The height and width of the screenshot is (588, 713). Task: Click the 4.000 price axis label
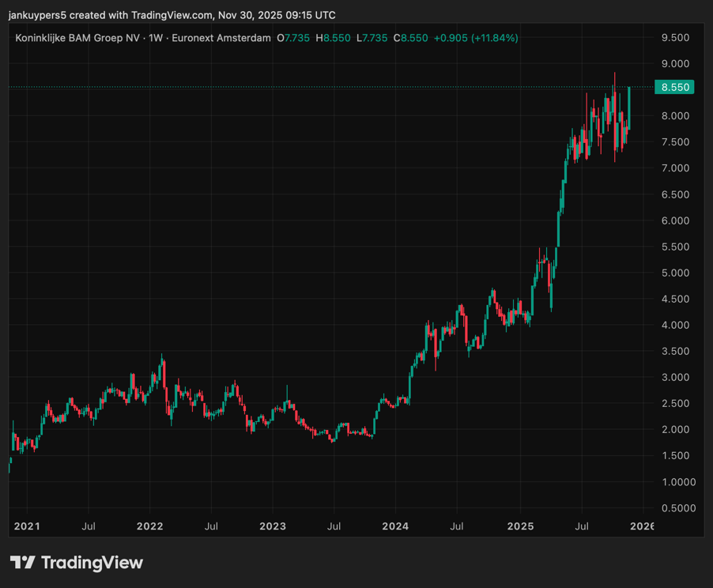tap(675, 325)
